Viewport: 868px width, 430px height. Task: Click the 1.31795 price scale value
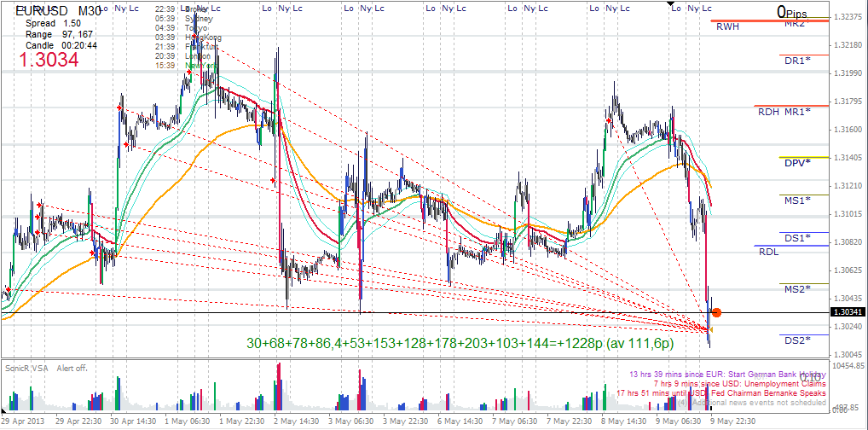850,101
